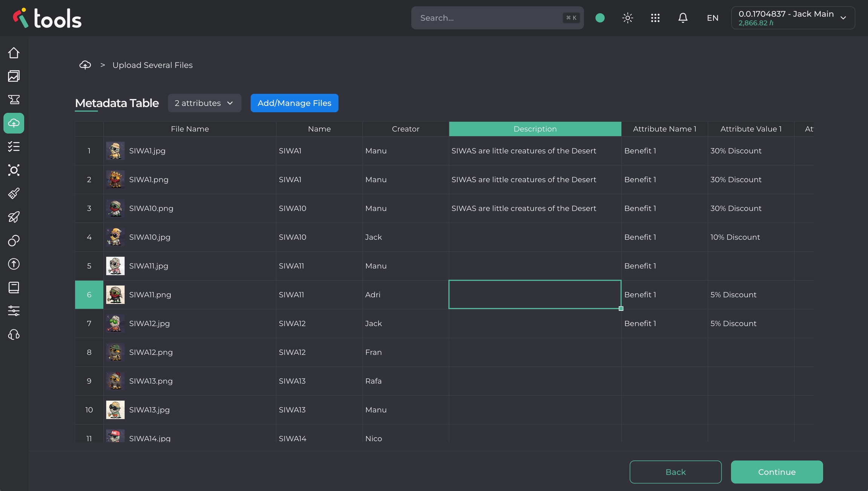Viewport: 868px width, 491px height.
Task: Click the Search input field
Action: pyautogui.click(x=490, y=18)
